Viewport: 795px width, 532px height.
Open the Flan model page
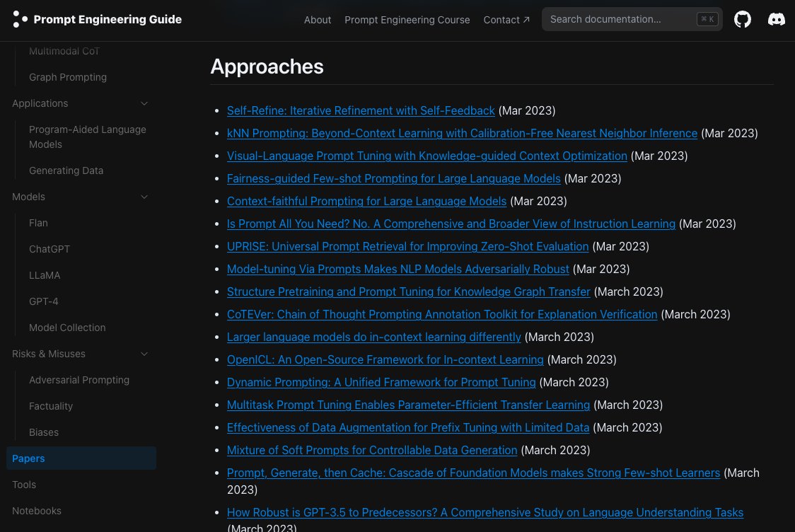pyautogui.click(x=38, y=223)
